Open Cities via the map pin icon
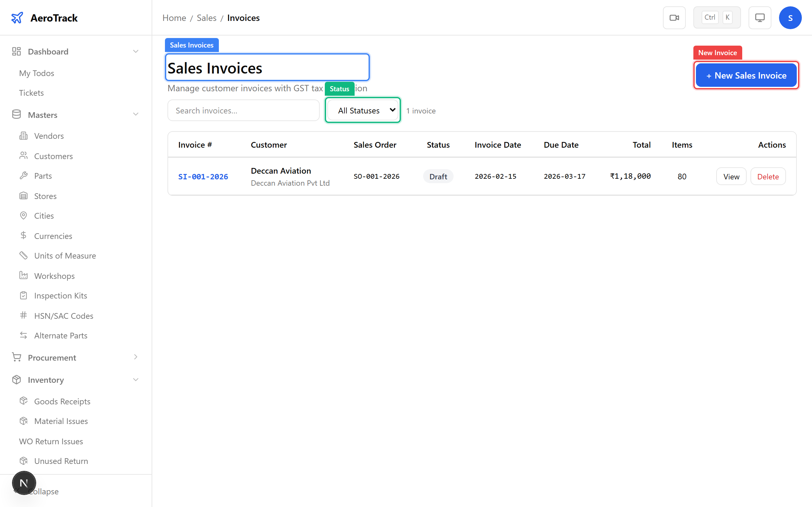Viewport: 812px width, 507px height. [x=23, y=215]
